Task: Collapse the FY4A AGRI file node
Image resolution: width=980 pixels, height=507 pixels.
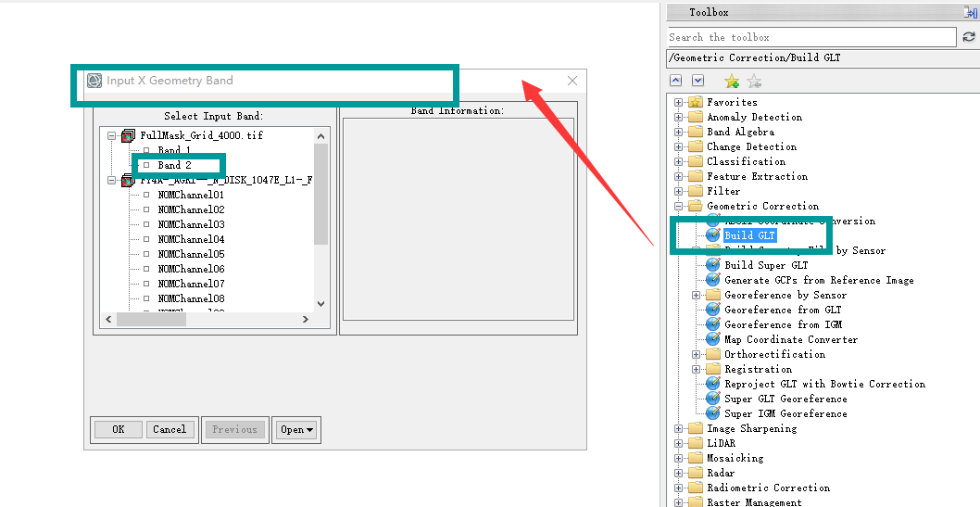Action: (x=111, y=181)
